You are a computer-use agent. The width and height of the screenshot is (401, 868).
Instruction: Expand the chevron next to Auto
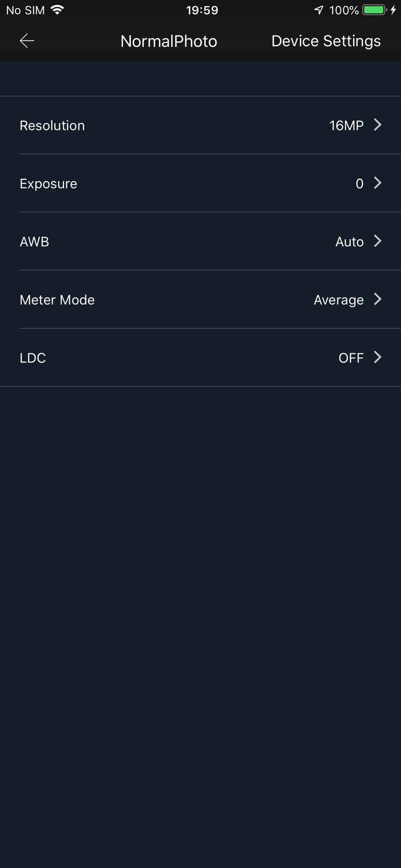[x=378, y=241]
